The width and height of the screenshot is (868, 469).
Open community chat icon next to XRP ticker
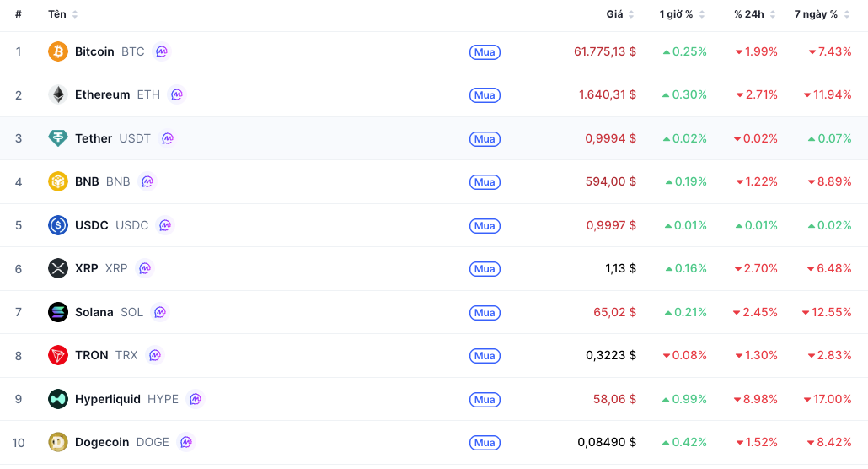145,268
